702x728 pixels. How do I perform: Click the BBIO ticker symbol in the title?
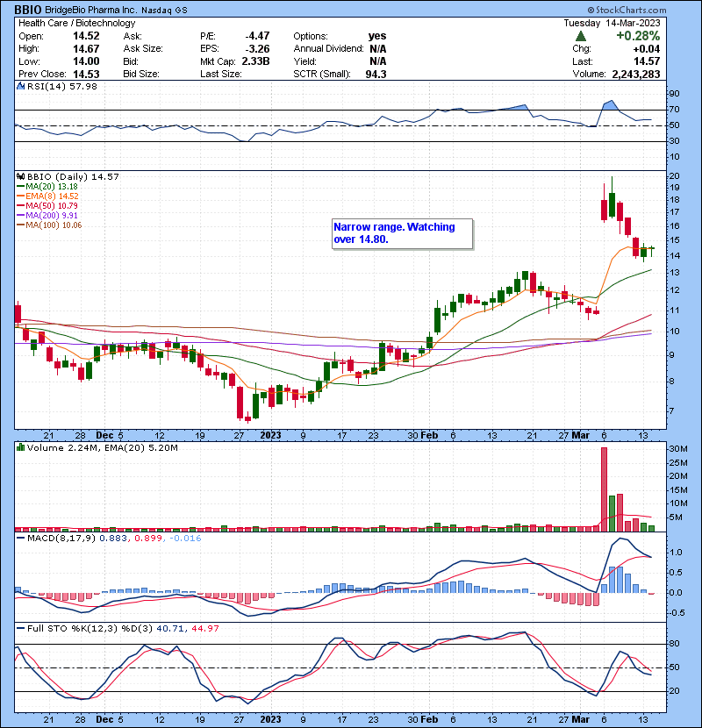coord(28,10)
